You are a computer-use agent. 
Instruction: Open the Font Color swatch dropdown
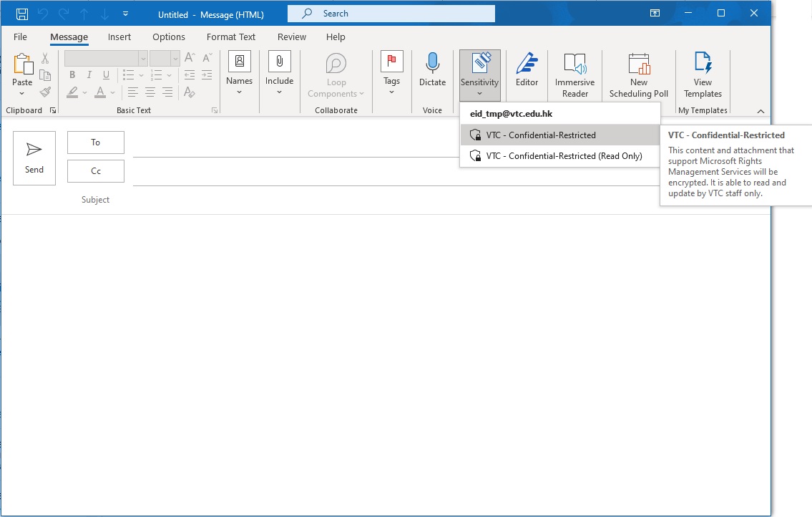(112, 92)
